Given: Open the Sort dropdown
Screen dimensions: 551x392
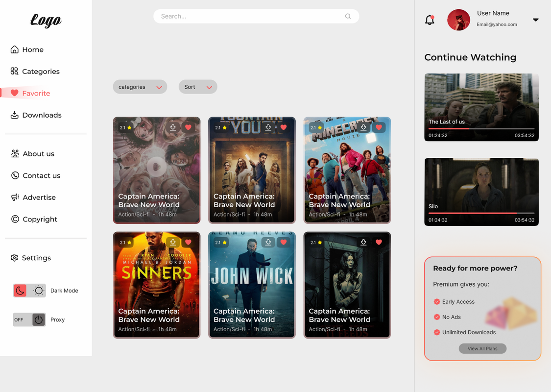Looking at the screenshot, I should pyautogui.click(x=198, y=87).
